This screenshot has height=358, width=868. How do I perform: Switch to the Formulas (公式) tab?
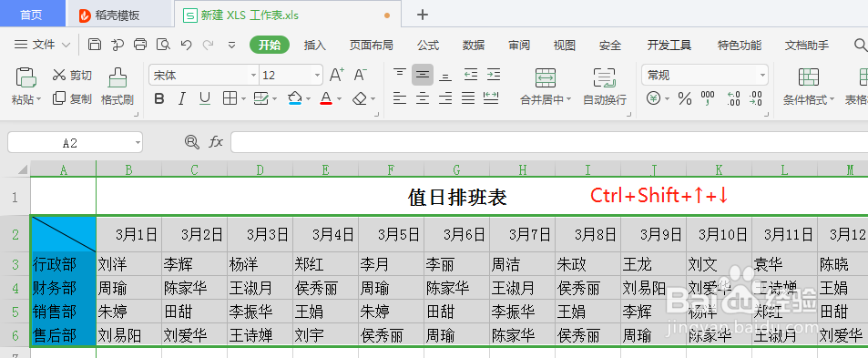tap(428, 46)
